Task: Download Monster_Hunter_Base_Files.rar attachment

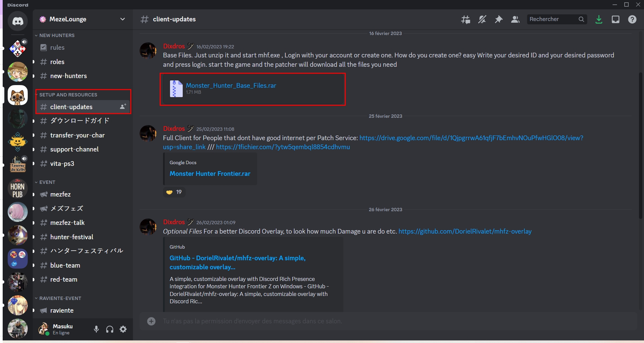Action: pyautogui.click(x=231, y=85)
